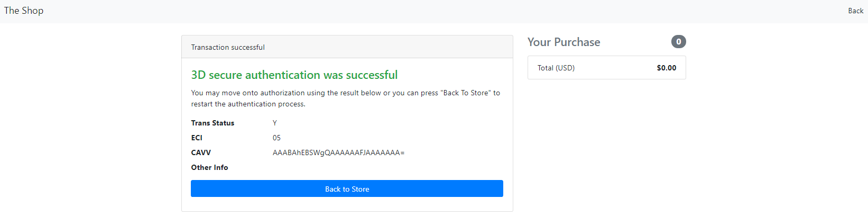The width and height of the screenshot is (868, 216).
Task: Click the ECI value 05
Action: (x=276, y=138)
